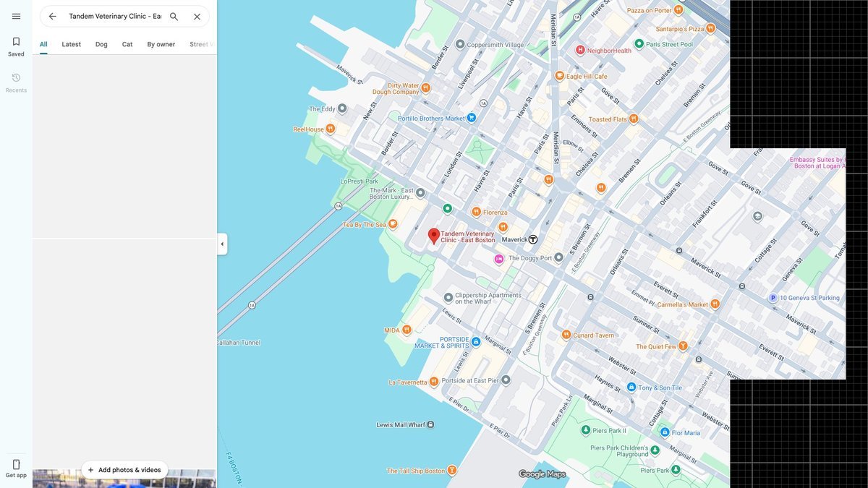Select The Mark East Boston Luxury marker

coord(421,193)
